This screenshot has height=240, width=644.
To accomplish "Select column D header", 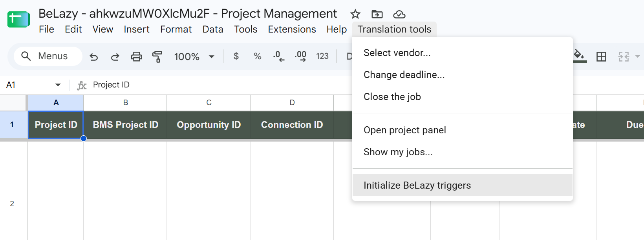I will [x=292, y=103].
